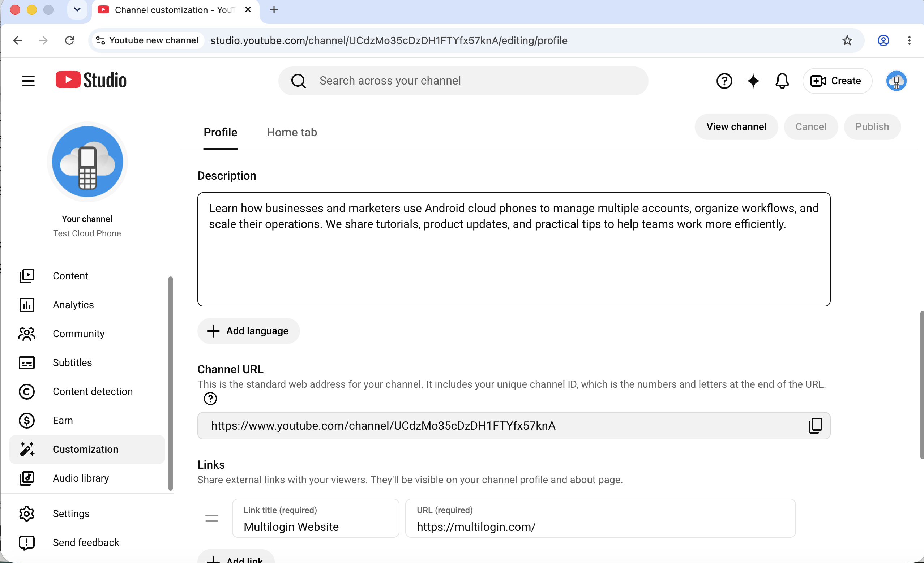This screenshot has height=563, width=924.
Task: Click the Audio library icon
Action: 27,478
